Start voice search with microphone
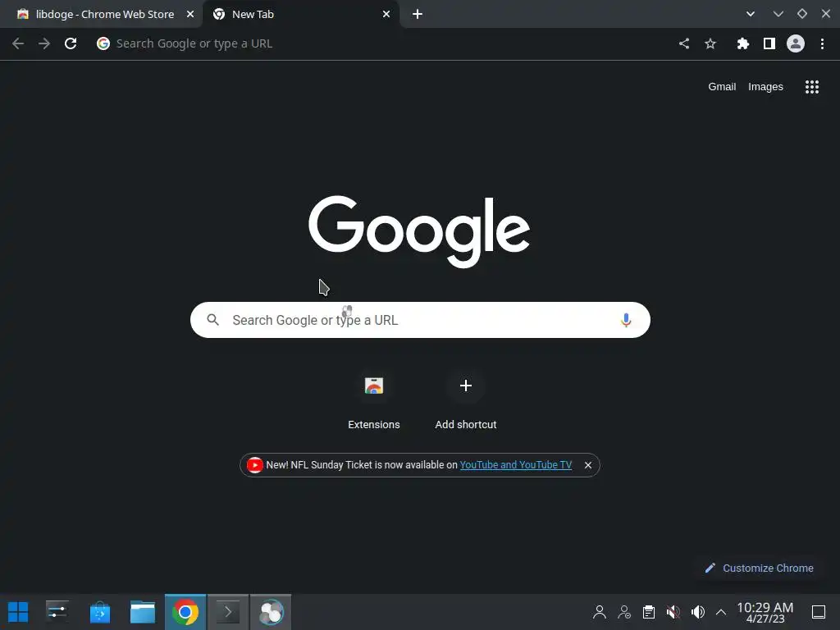Screen dimensions: 840x630 pos(626,321)
